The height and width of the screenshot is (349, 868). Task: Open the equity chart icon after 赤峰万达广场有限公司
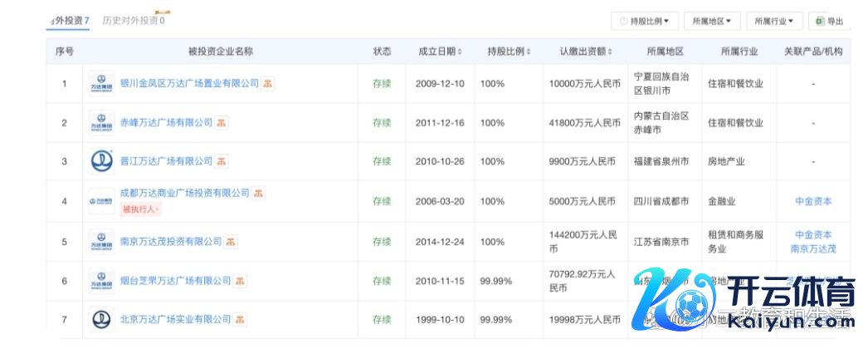click(222, 123)
